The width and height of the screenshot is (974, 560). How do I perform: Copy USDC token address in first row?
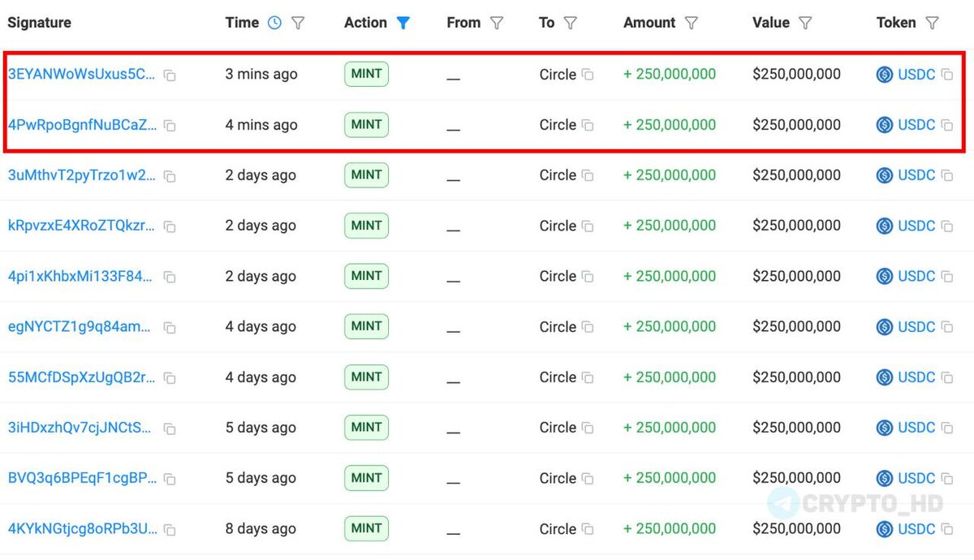pyautogui.click(x=946, y=75)
